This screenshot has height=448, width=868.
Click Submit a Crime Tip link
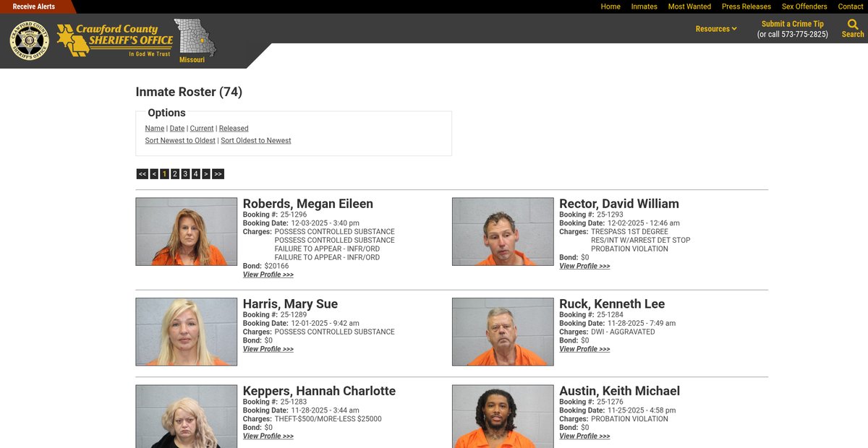793,24
